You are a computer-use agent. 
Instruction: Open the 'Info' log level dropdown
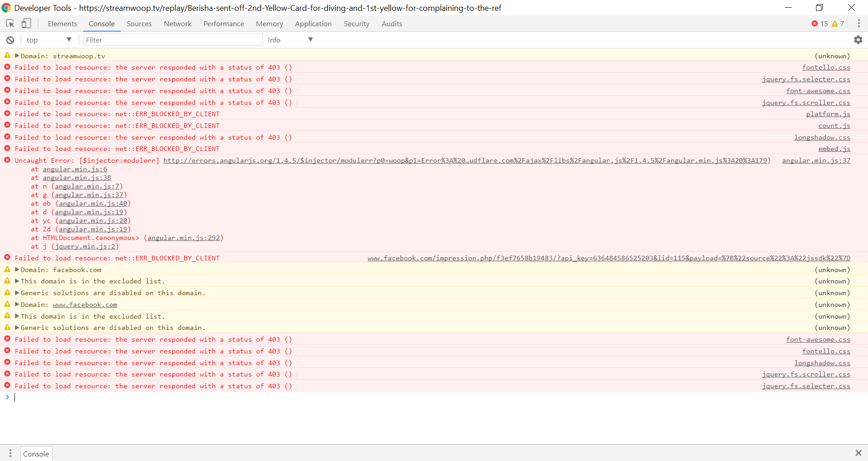click(x=289, y=40)
